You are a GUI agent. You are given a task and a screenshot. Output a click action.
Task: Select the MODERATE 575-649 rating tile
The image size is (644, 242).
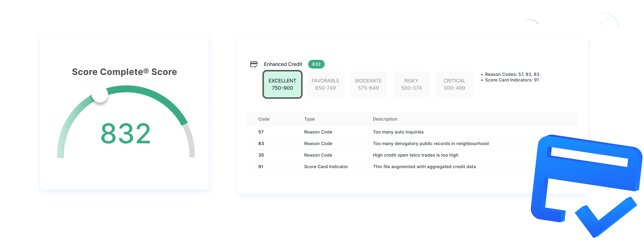pyautogui.click(x=368, y=84)
